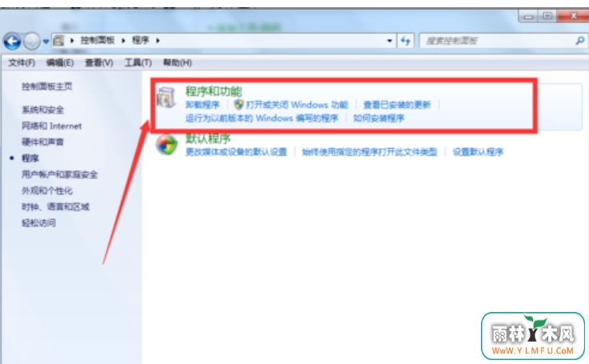Click the 默认程序 globe icon

[166, 145]
